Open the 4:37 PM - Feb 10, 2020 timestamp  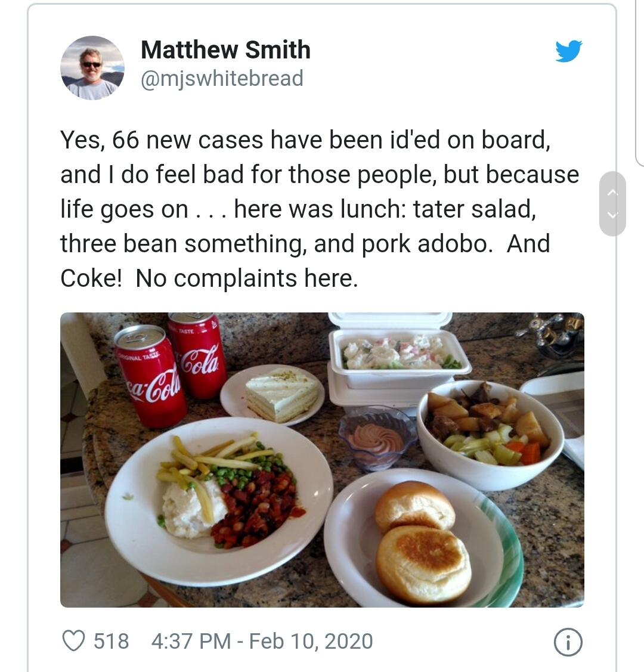click(262, 641)
